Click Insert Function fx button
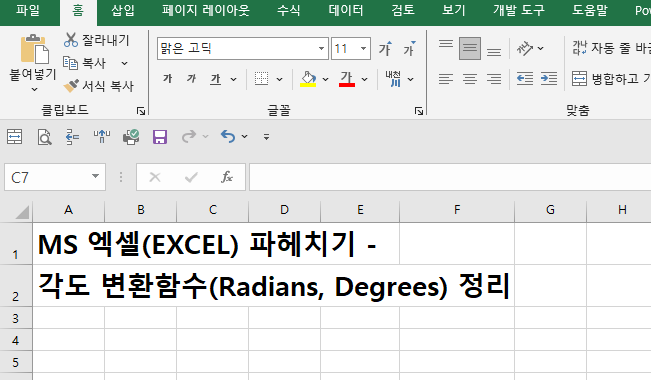Screen dimensions: 651x380 (x=227, y=177)
